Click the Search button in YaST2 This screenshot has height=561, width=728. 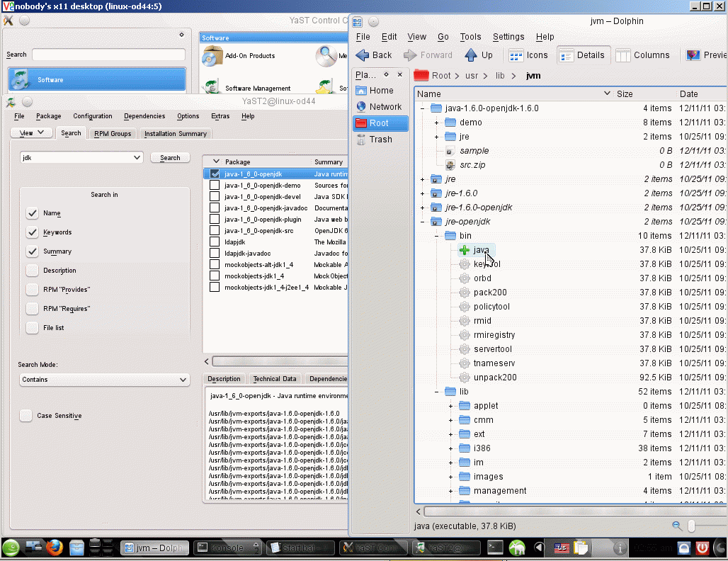[170, 158]
